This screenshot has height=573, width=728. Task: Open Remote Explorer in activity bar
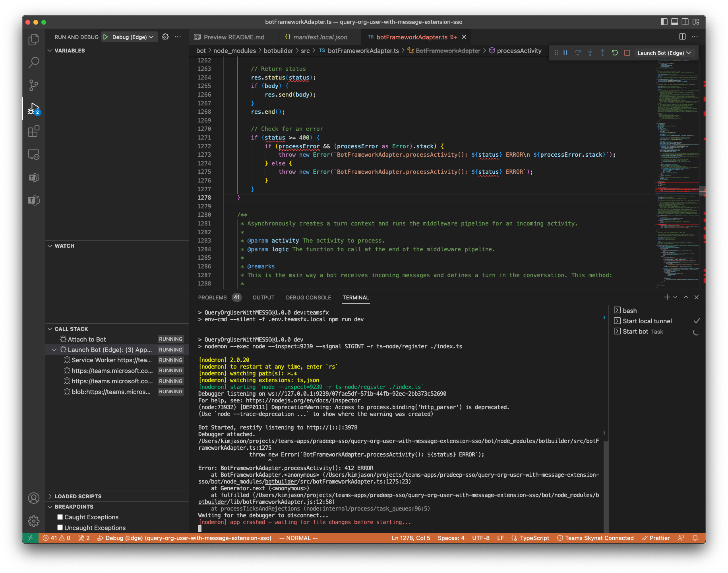34,154
